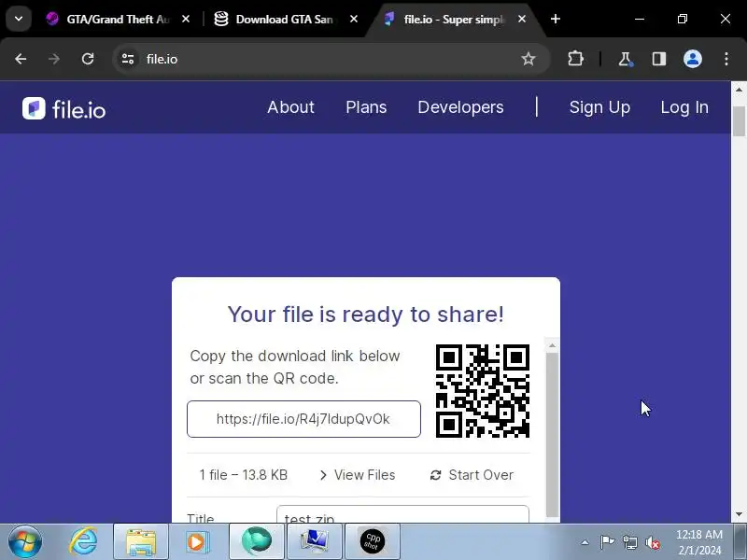
Task: Go back with the browser back arrow
Action: (21, 59)
